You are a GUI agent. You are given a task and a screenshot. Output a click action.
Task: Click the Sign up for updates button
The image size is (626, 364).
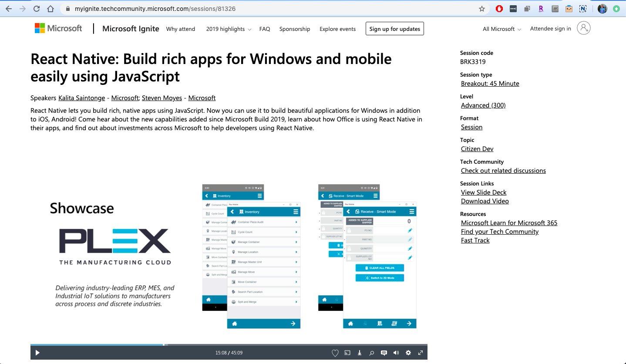click(394, 28)
